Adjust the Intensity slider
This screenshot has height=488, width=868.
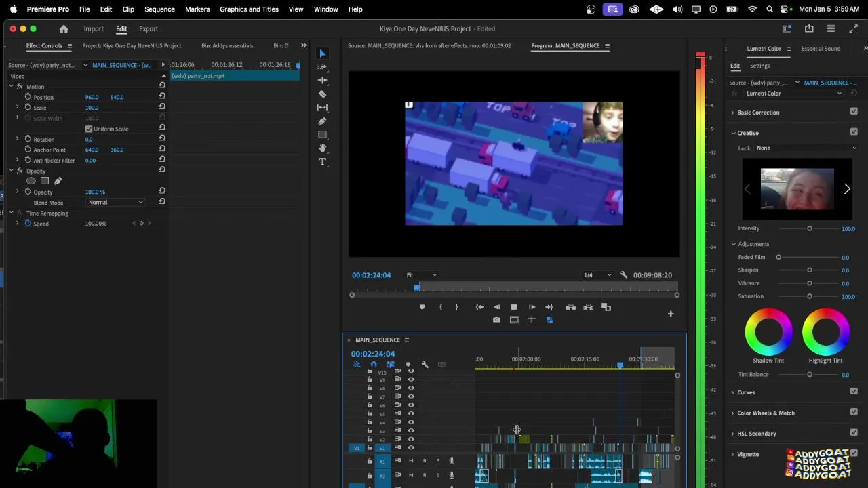pos(809,229)
